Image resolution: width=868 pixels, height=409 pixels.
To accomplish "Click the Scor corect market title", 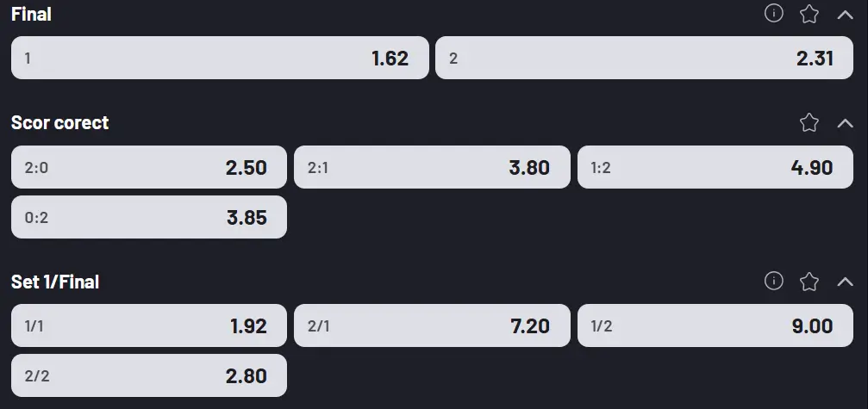I will [x=59, y=122].
